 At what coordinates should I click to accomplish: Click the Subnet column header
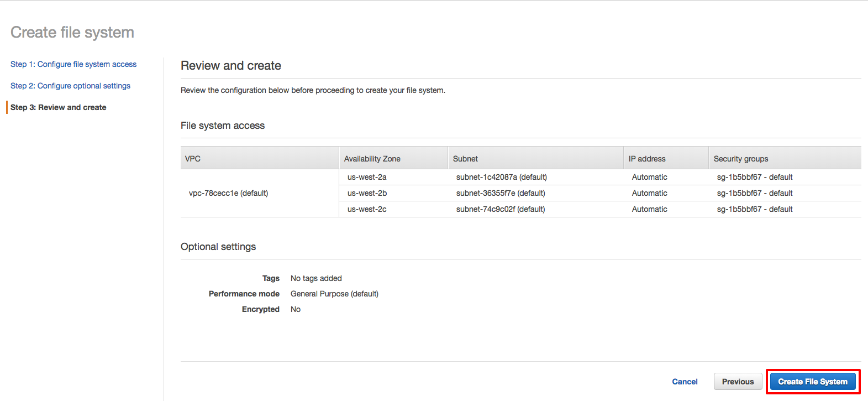coord(465,159)
